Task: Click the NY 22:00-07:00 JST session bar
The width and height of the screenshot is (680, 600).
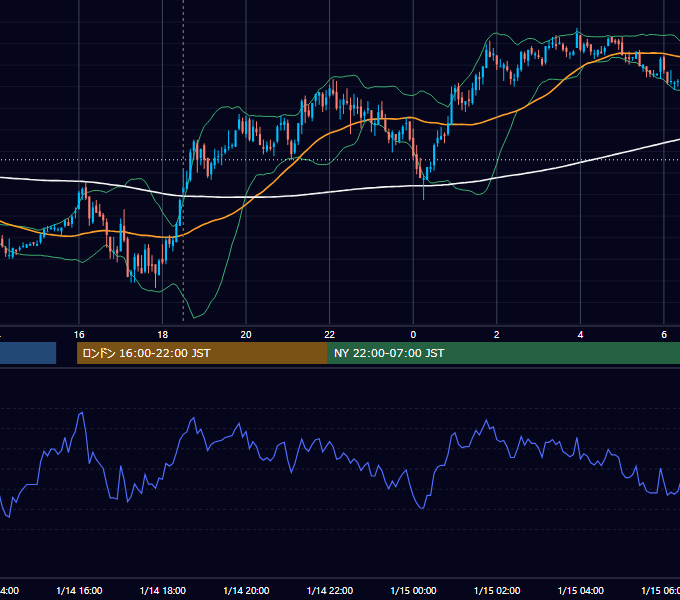Action: click(503, 353)
